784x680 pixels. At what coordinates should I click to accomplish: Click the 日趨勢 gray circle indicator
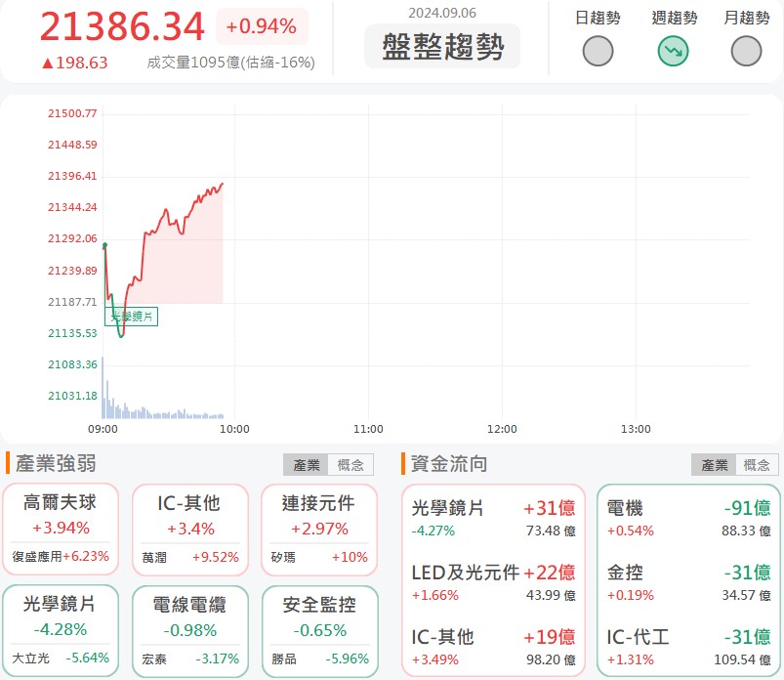pyautogui.click(x=598, y=51)
